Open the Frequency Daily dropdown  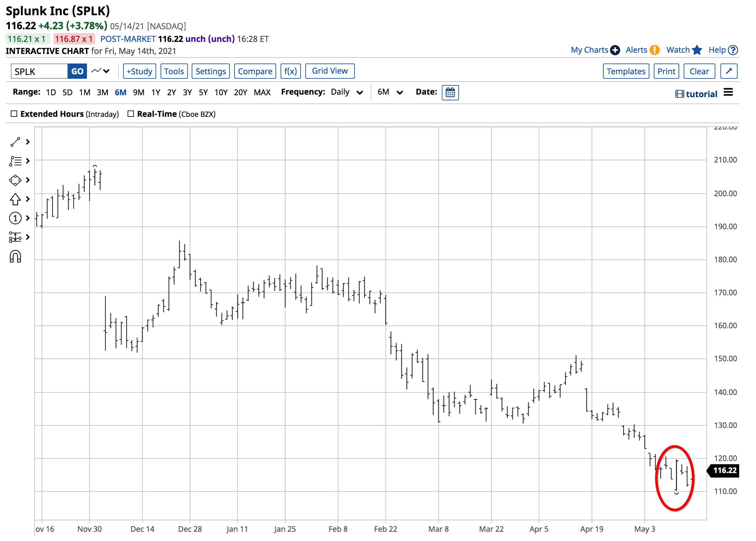[347, 92]
